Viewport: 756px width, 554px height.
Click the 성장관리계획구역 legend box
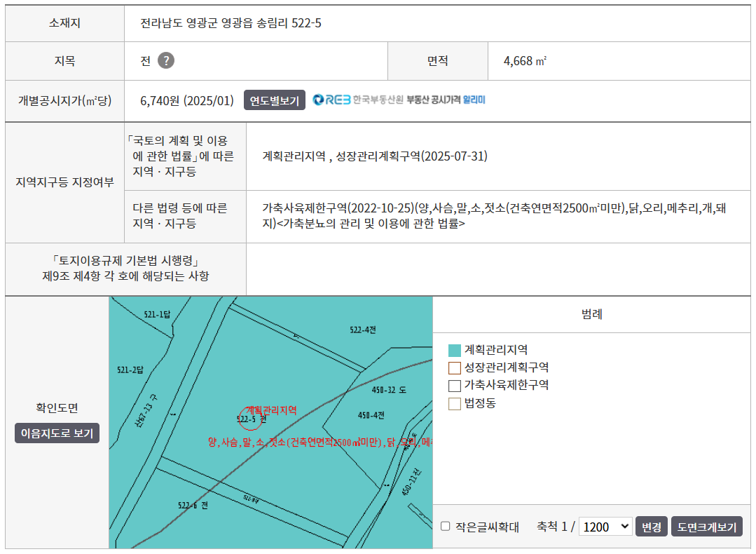tap(455, 367)
